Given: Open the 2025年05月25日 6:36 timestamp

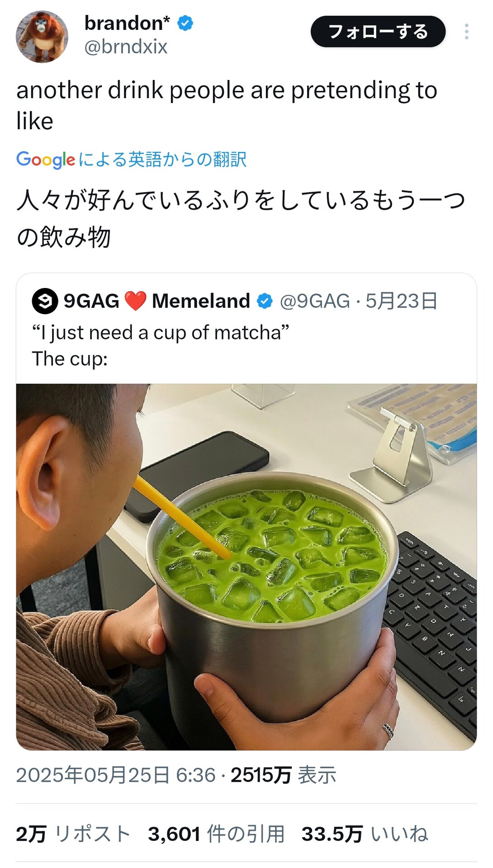Looking at the screenshot, I should [116, 775].
